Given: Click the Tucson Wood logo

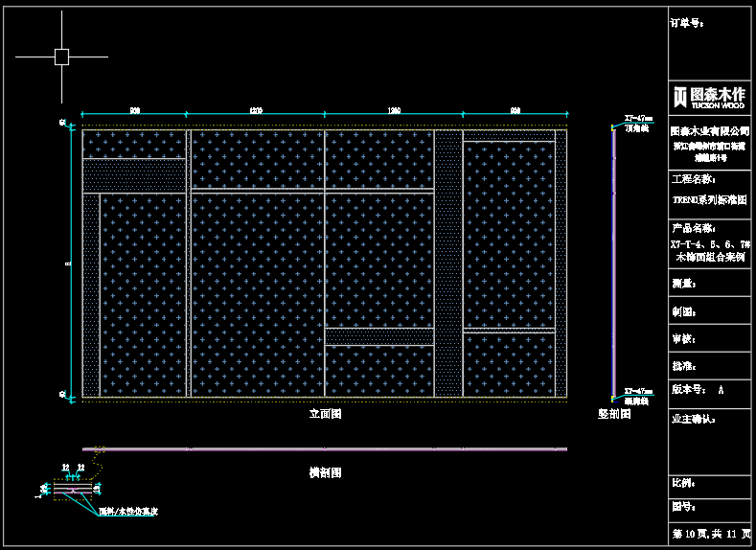Looking at the screenshot, I should click(x=709, y=96).
